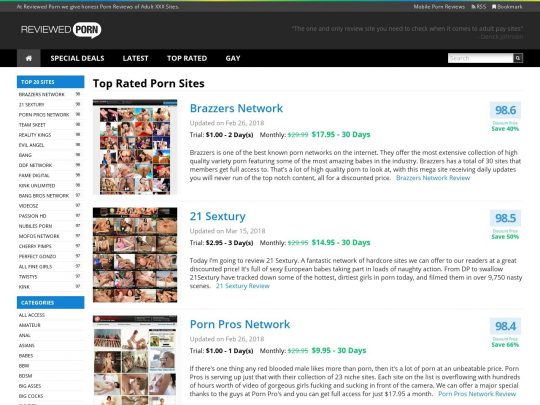Select Fame Digital in sidebar list
The height and width of the screenshot is (405, 540).
point(34,175)
